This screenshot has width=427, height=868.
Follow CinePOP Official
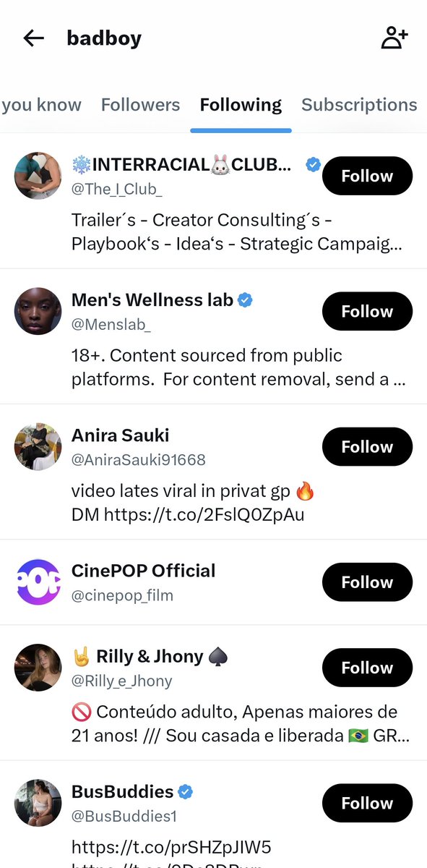click(x=367, y=582)
